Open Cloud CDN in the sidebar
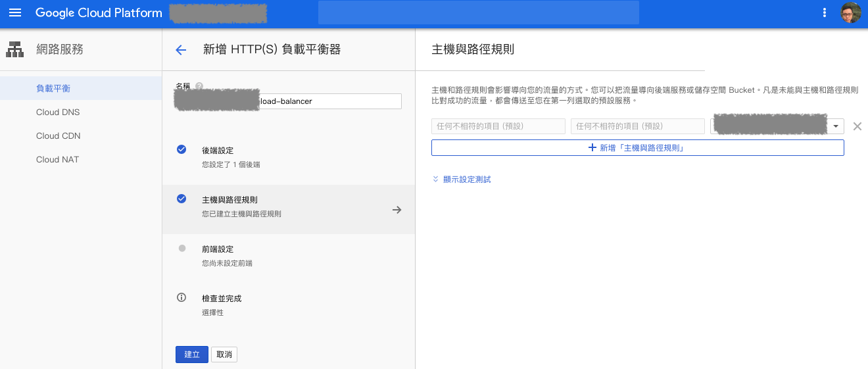Viewport: 868px width, 369px height. [58, 135]
